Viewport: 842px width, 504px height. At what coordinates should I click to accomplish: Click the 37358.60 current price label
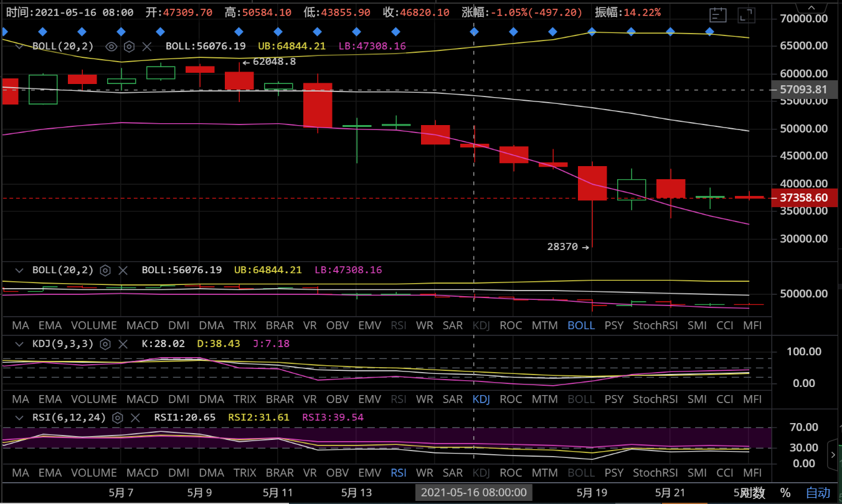pyautogui.click(x=803, y=198)
